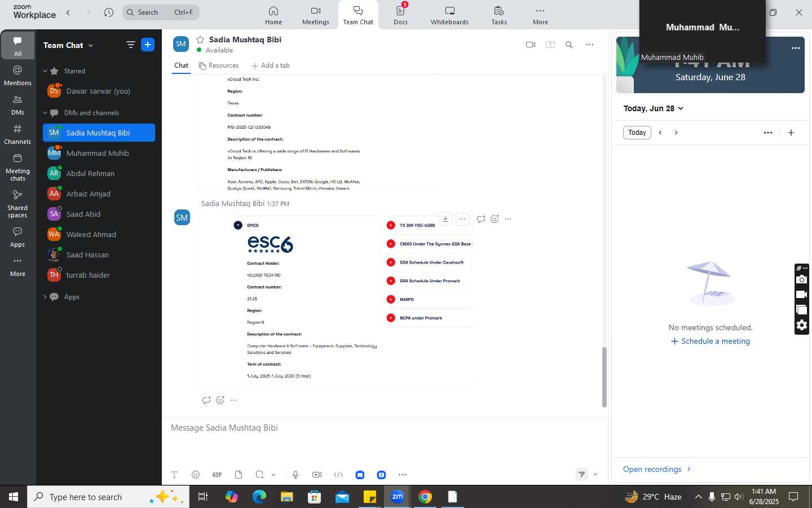Select the Chat tab
This screenshot has width=812, height=508.
tap(181, 65)
